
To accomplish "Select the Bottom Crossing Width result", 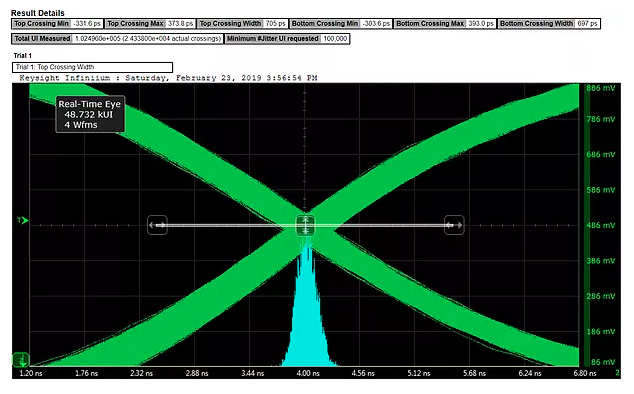I will 549,23.
